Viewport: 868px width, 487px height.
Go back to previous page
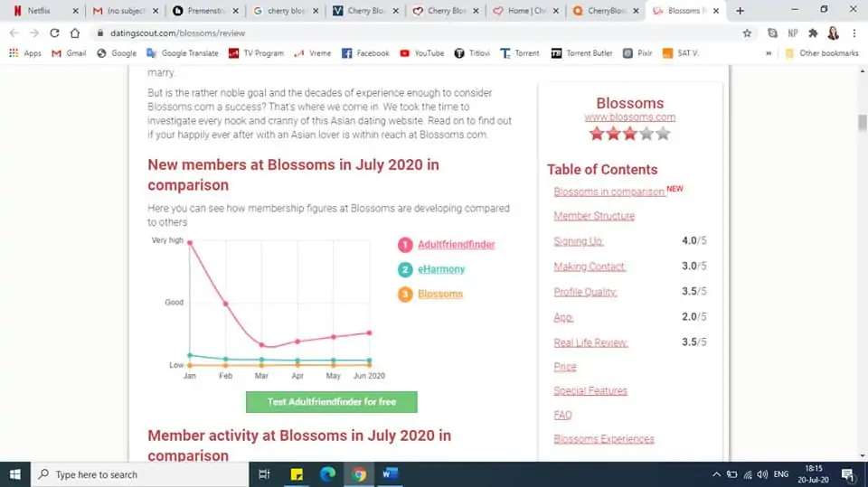[14, 33]
